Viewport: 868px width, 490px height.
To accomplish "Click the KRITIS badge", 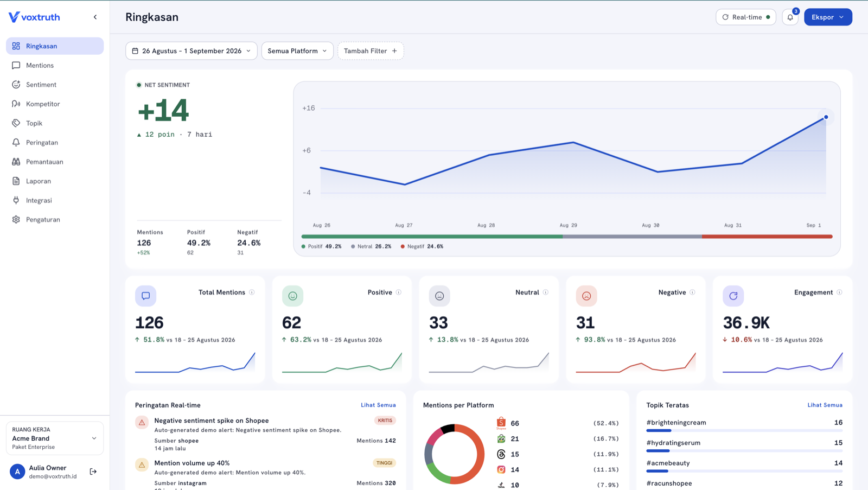I will point(385,421).
